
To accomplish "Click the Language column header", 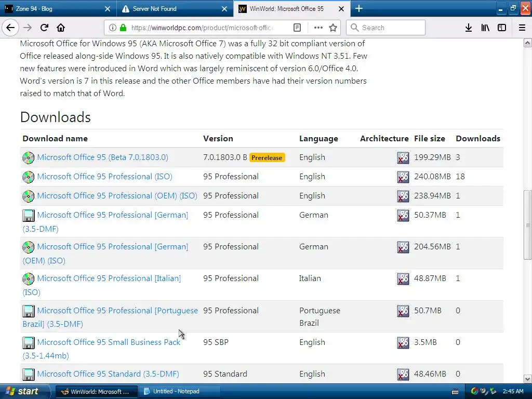I will click(x=318, y=139).
